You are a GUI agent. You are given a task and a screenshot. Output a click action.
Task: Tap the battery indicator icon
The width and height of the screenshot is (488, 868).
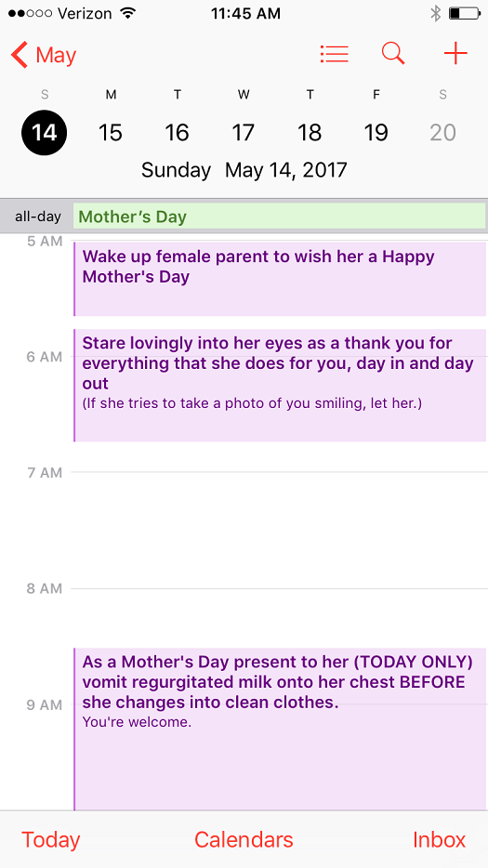tap(464, 13)
